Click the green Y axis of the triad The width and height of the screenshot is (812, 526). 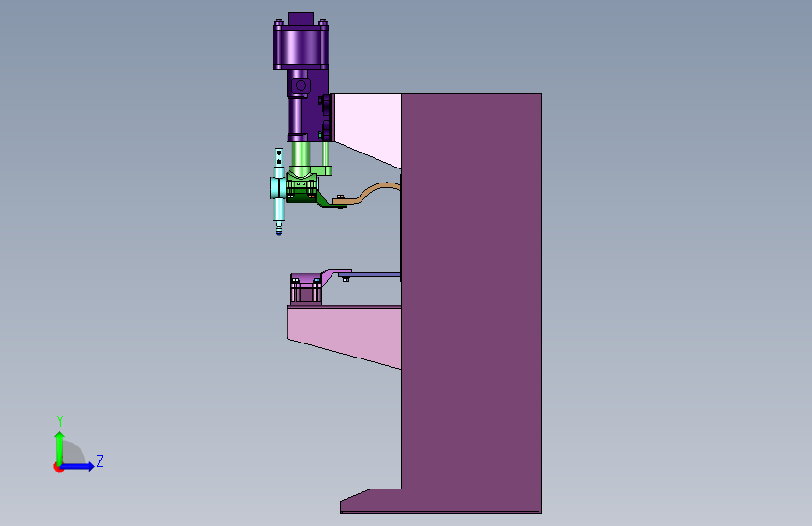tap(60, 447)
